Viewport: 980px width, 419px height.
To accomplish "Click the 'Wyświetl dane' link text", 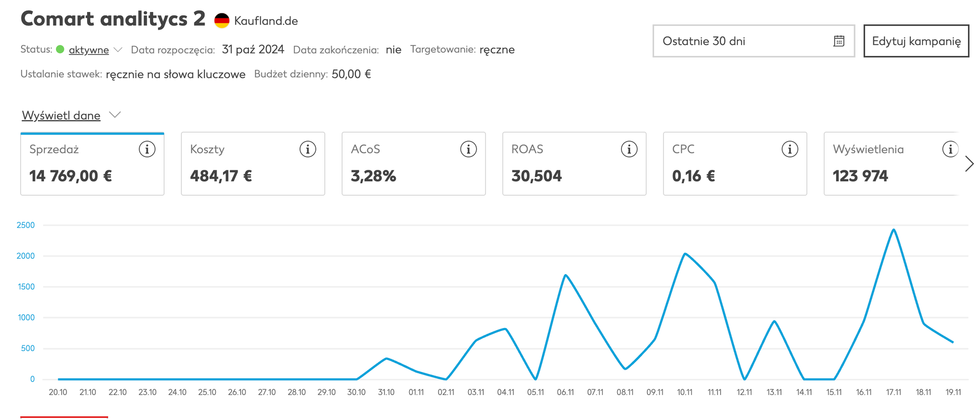I will (x=61, y=115).
